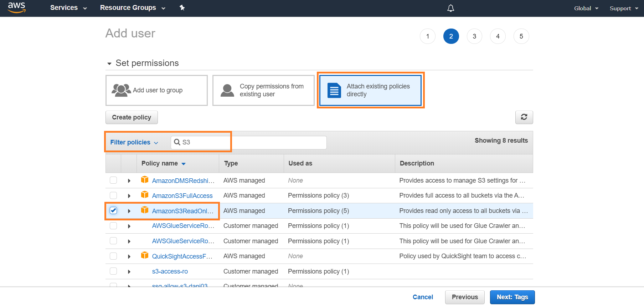Click the Create policy button
The height and width of the screenshot is (306, 644).
[132, 117]
